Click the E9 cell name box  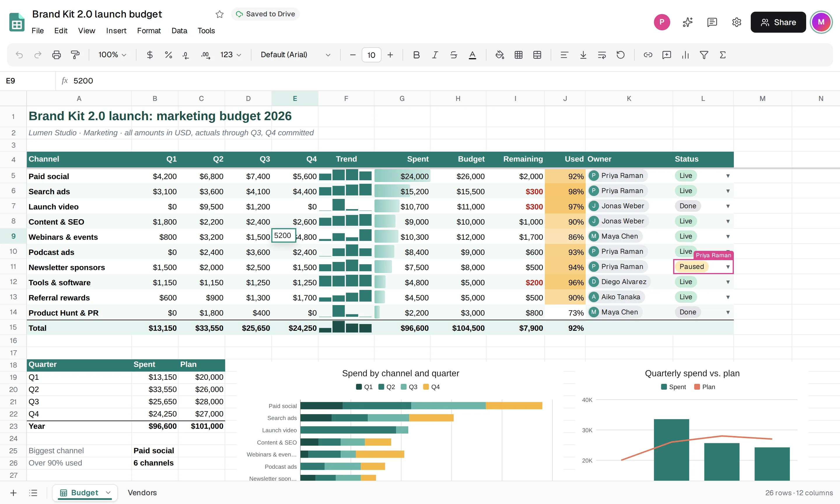click(28, 81)
